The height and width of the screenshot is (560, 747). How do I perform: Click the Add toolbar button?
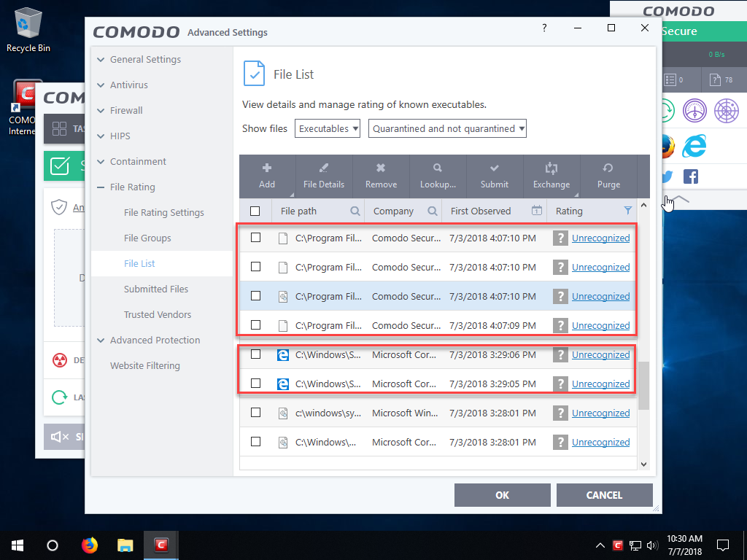[x=267, y=176]
